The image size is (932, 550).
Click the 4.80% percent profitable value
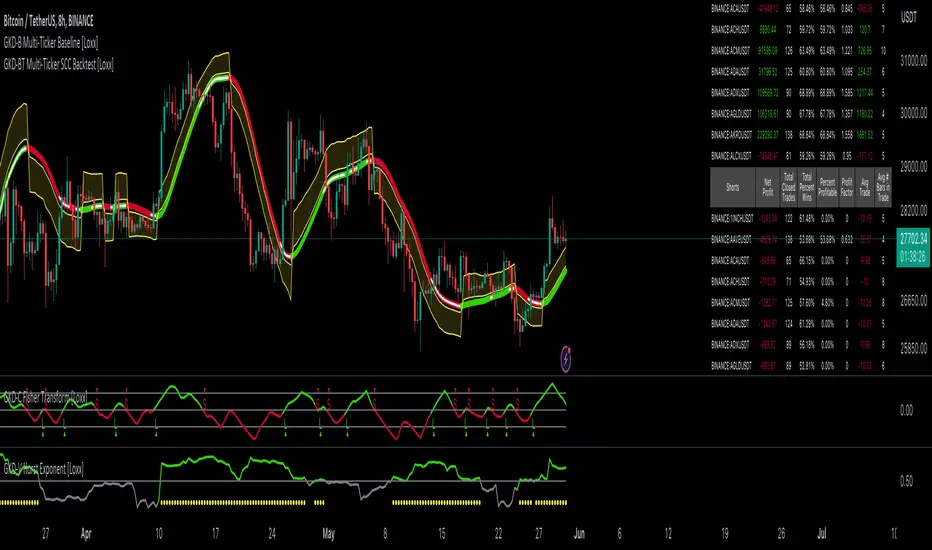point(827,303)
